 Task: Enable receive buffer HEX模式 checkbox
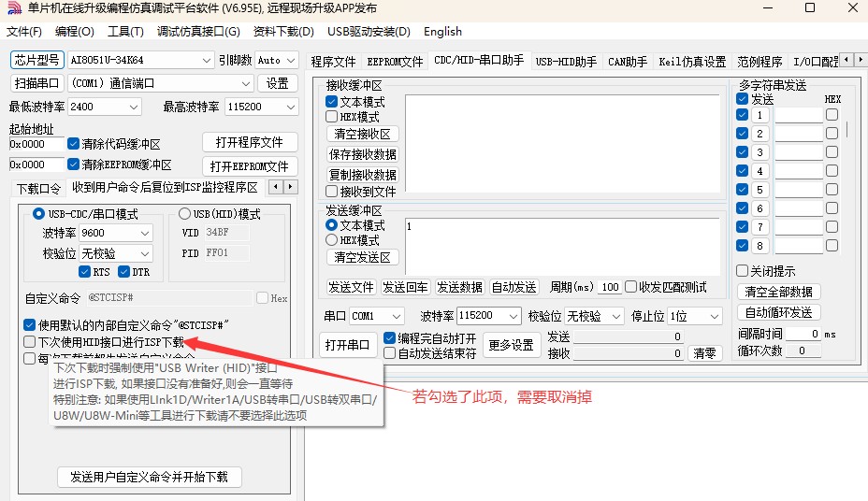(x=332, y=117)
